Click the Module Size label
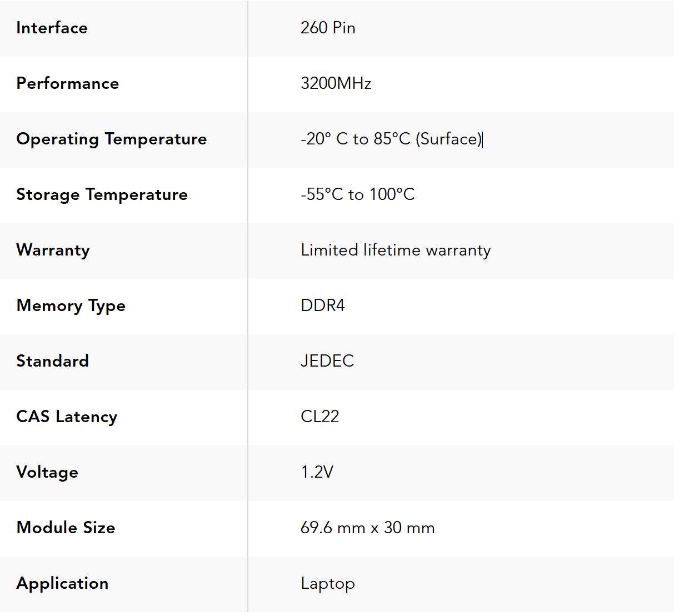This screenshot has height=616, width=674. (66, 528)
